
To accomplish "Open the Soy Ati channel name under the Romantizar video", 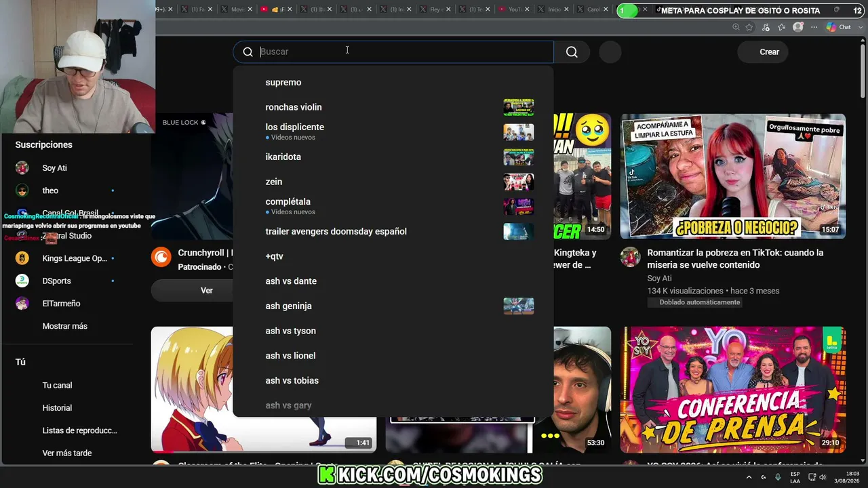I will tap(659, 279).
